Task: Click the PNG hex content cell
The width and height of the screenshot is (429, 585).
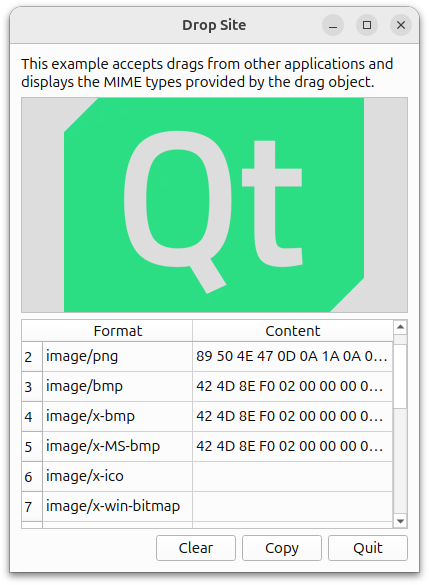Action: coord(292,357)
